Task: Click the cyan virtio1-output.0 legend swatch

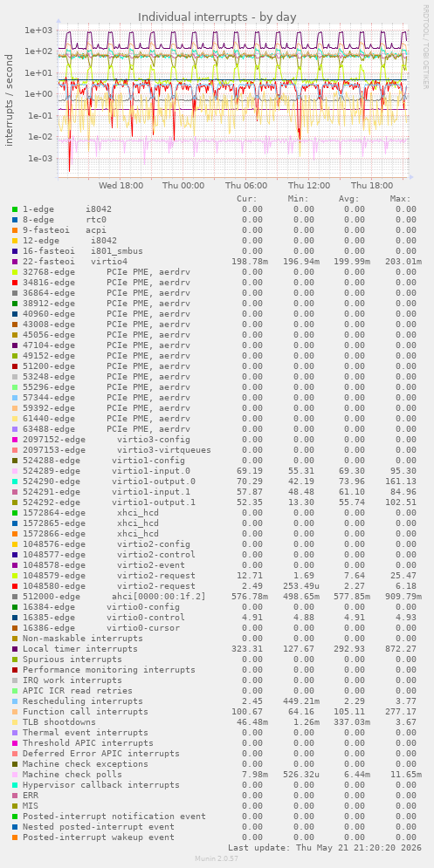Action: (15, 482)
